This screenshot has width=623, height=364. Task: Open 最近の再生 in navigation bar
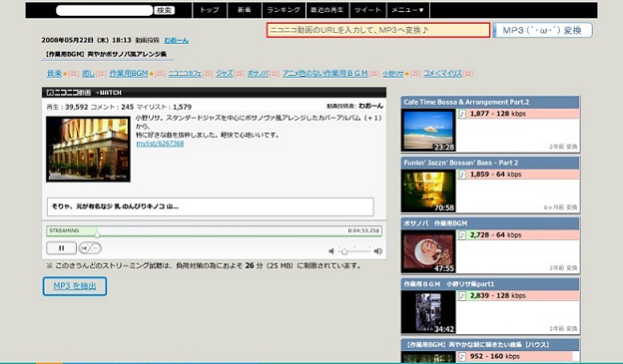click(327, 10)
